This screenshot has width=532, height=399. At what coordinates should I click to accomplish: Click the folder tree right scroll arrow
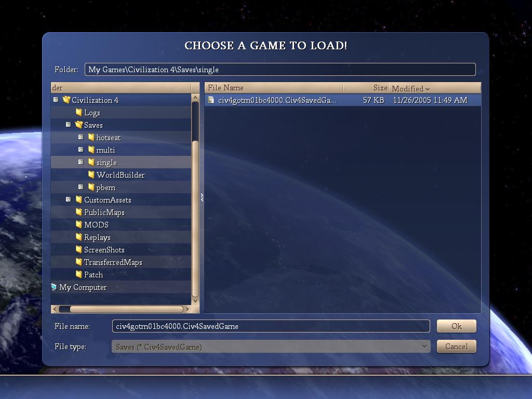pos(187,309)
